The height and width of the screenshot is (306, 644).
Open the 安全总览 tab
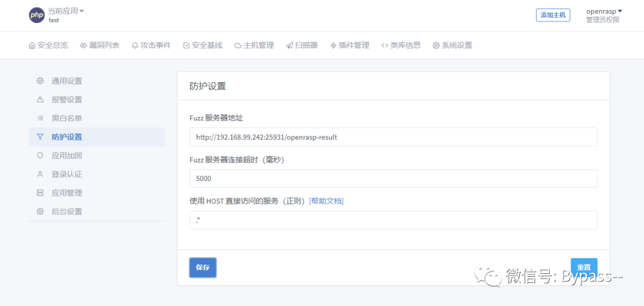(48, 45)
